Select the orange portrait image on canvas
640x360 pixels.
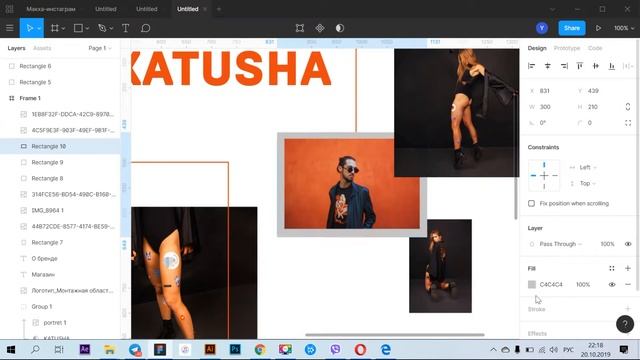(x=351, y=183)
